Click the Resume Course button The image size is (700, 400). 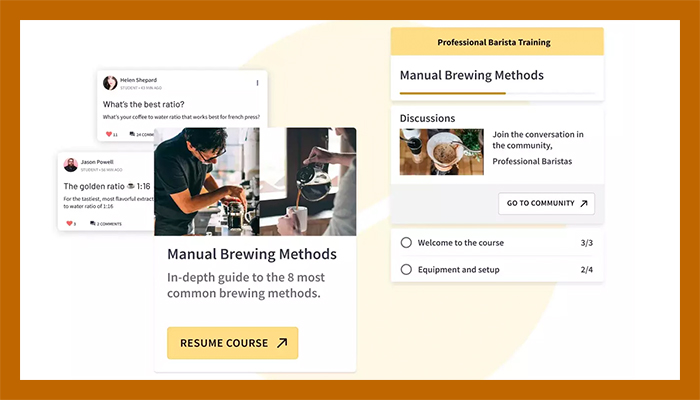click(233, 343)
